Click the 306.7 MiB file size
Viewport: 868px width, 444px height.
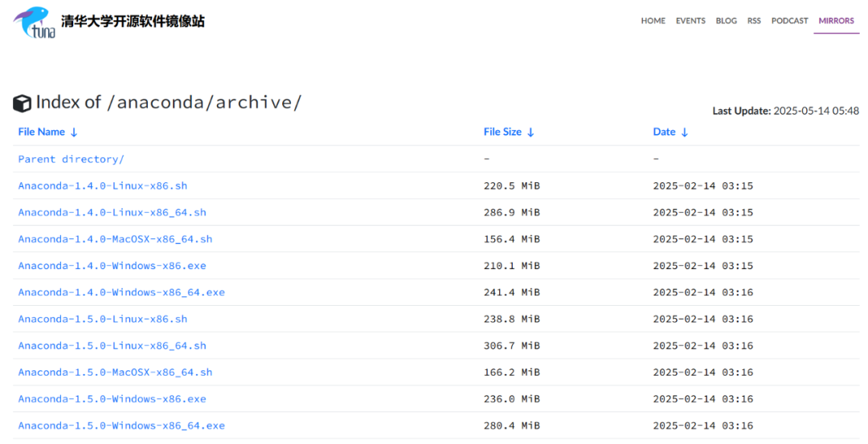pyautogui.click(x=511, y=345)
